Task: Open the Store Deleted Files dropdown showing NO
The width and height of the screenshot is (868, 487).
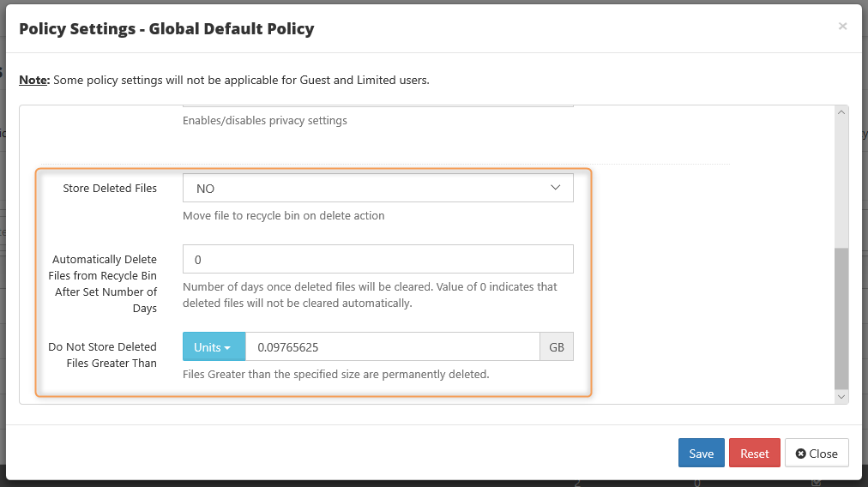Action: 378,188
